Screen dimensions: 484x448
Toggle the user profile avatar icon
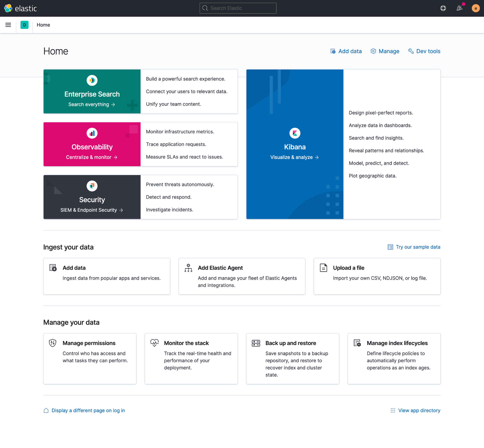(475, 8)
